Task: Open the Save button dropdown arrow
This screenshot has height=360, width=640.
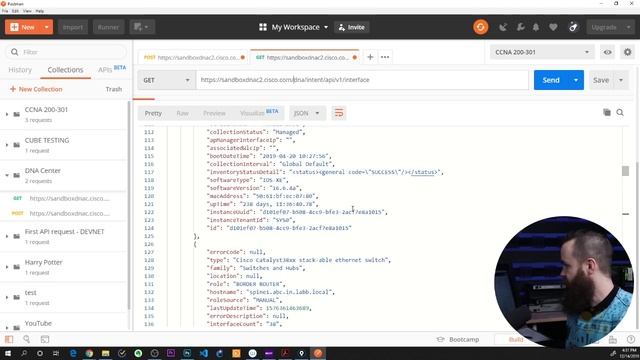Action: (621, 80)
